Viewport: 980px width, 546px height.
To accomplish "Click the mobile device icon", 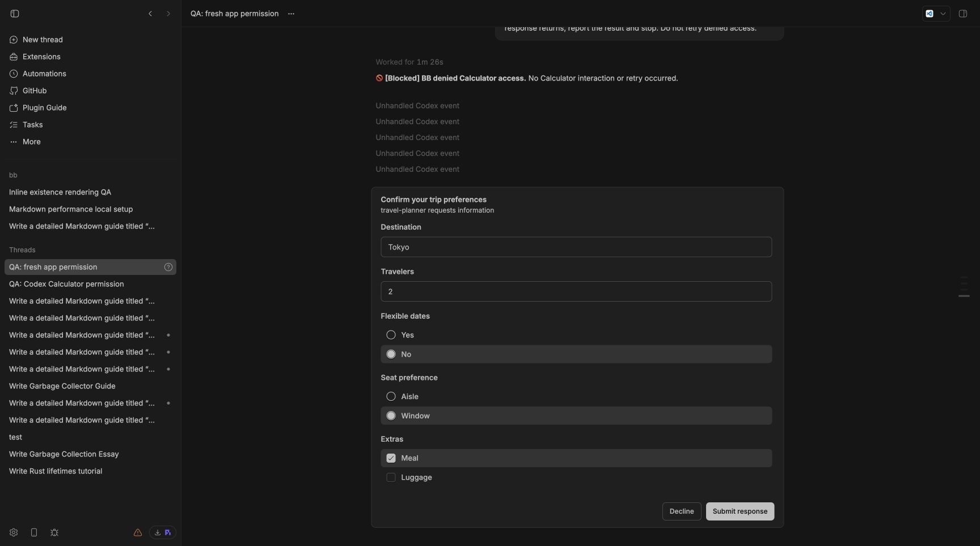I will [34, 532].
